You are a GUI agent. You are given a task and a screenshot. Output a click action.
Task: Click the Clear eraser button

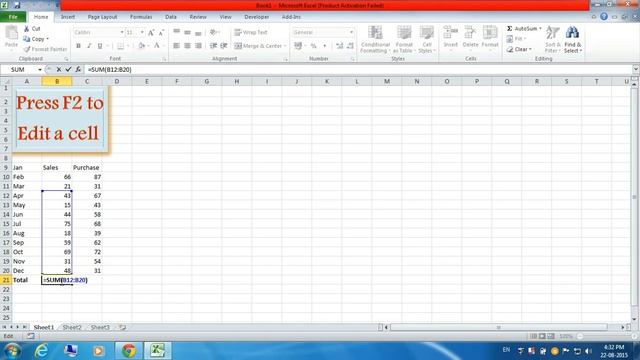(519, 49)
